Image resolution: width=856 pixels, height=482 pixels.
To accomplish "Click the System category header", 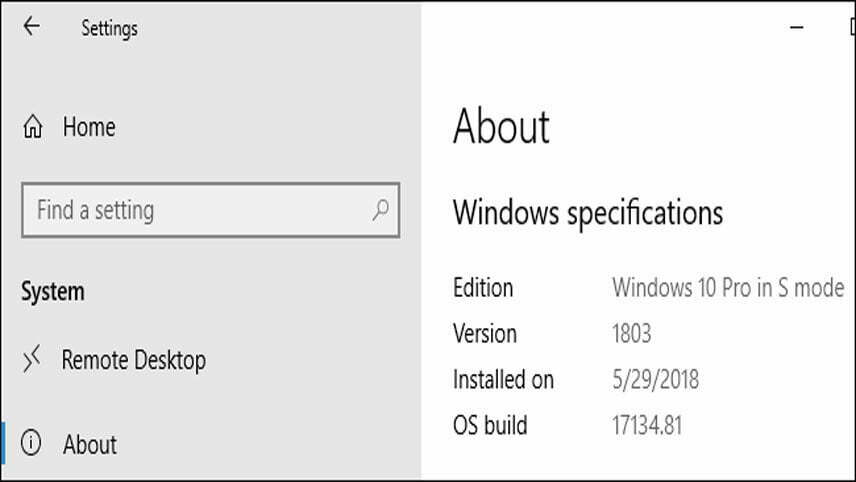I will (x=53, y=291).
